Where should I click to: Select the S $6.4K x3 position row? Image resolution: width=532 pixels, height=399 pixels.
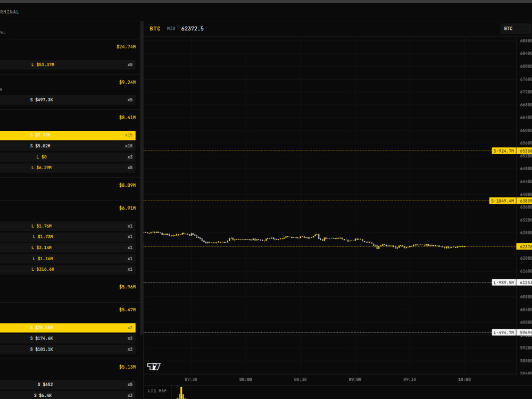[68, 395]
